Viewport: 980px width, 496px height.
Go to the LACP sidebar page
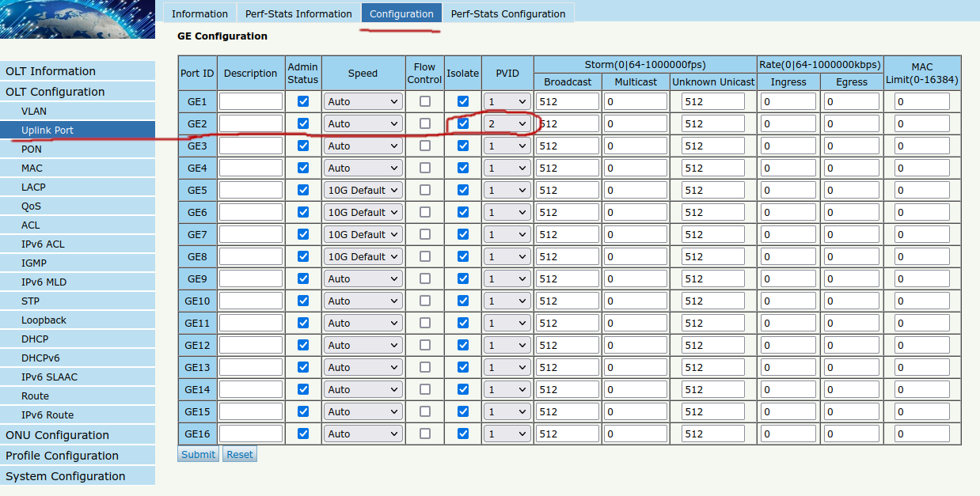(33, 187)
